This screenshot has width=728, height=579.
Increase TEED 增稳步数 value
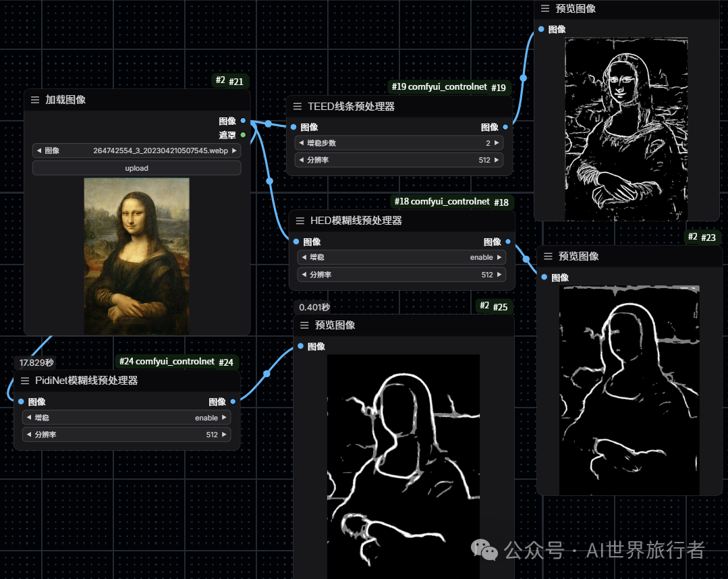tap(497, 142)
